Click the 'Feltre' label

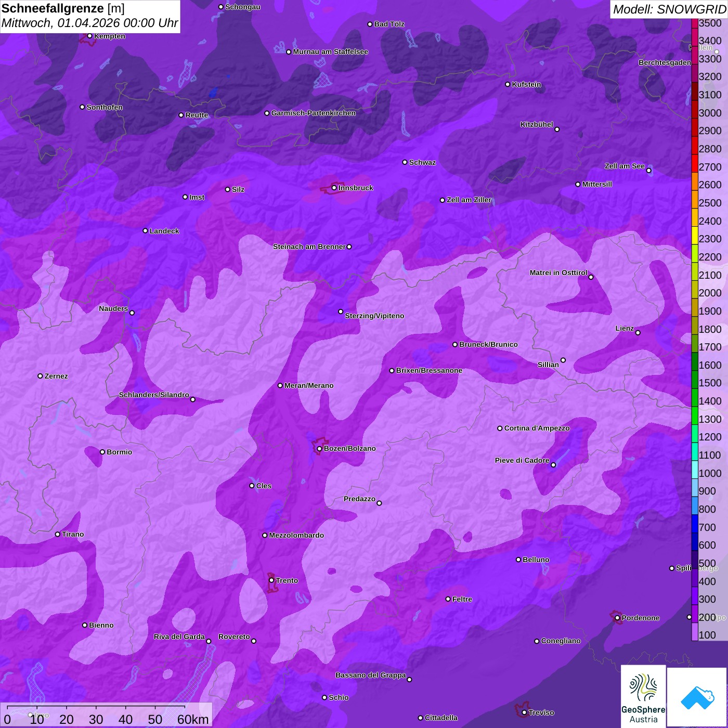(x=462, y=599)
